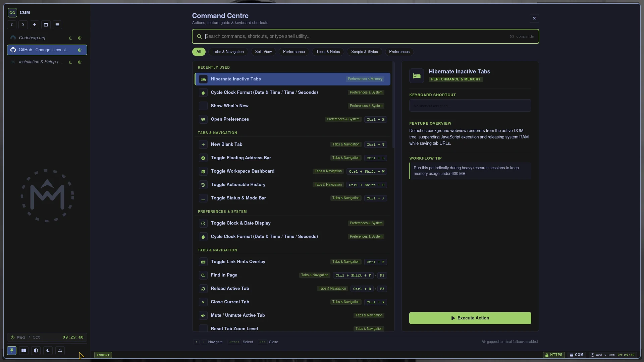Click the moon icon in the sidebar footer

click(x=48, y=351)
